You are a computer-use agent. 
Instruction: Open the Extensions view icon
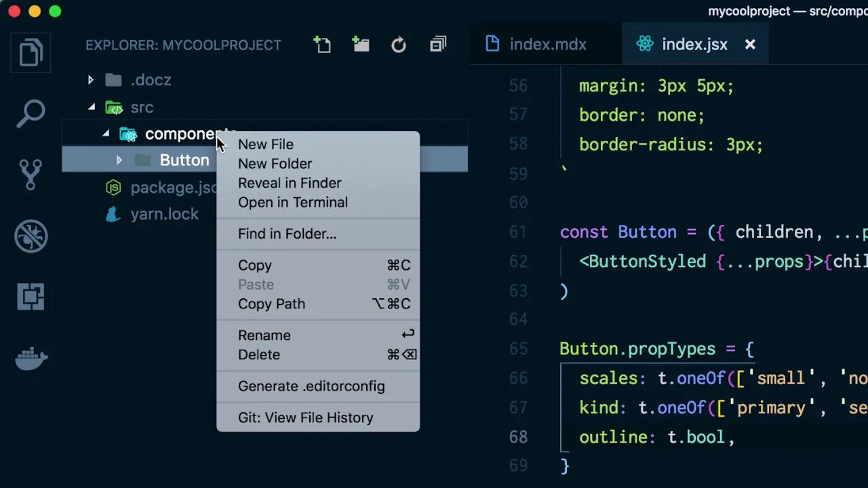click(x=31, y=297)
